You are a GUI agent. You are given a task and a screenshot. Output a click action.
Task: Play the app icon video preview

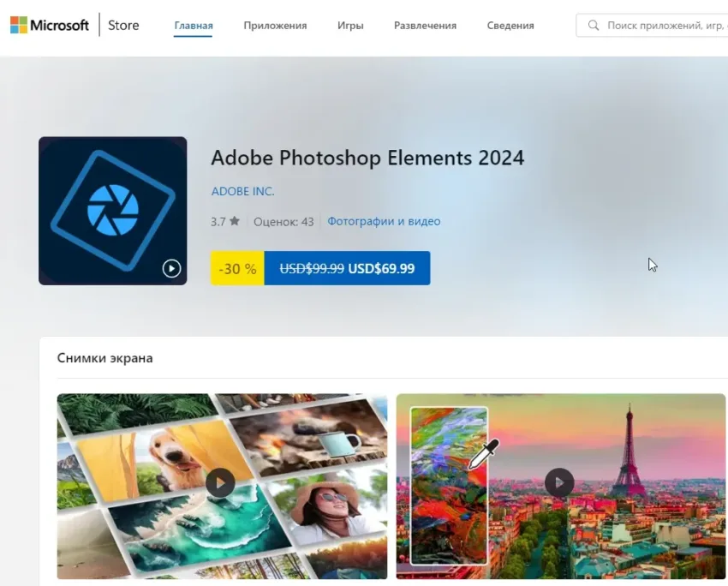point(171,268)
